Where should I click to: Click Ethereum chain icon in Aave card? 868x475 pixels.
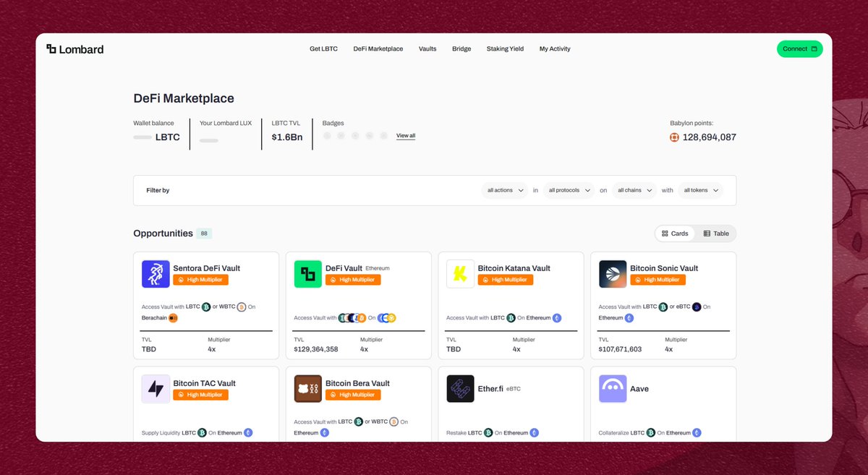pyautogui.click(x=697, y=433)
